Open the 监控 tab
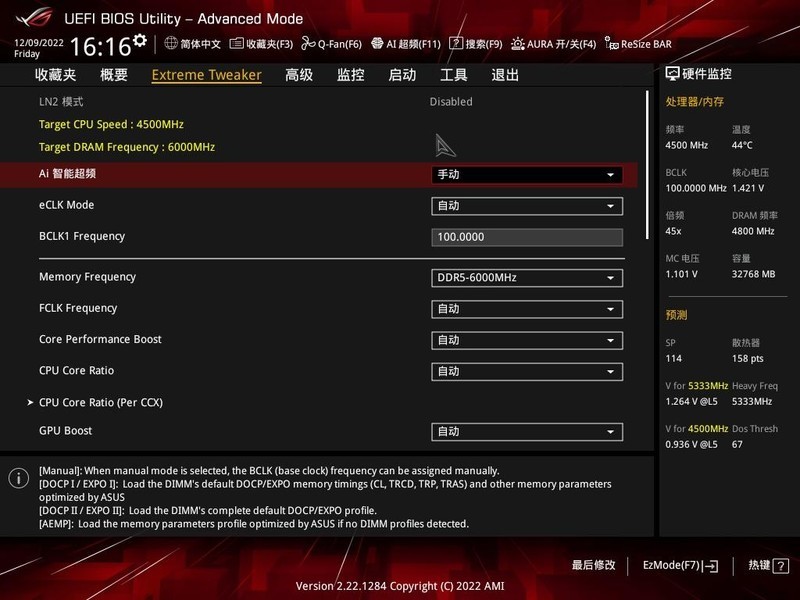The image size is (800, 600). pyautogui.click(x=351, y=75)
